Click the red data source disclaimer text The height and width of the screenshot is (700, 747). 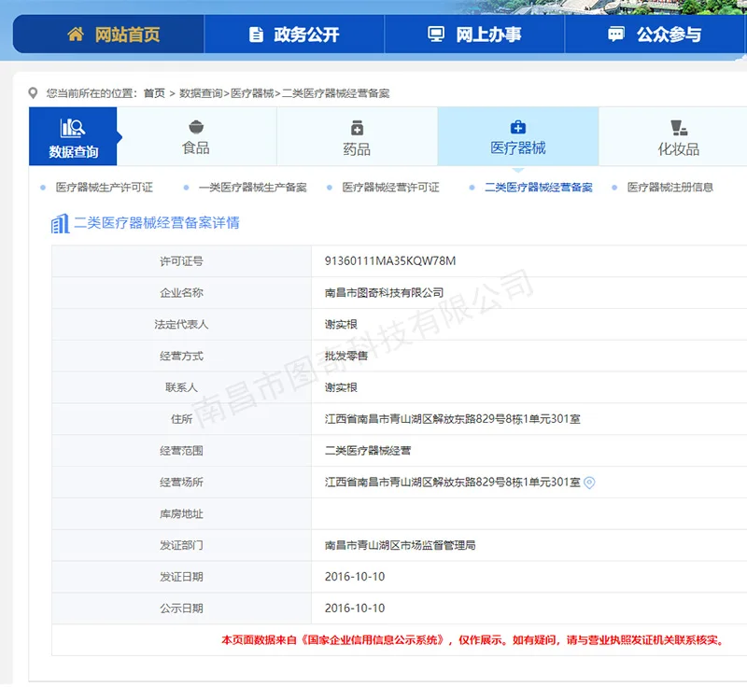point(472,640)
